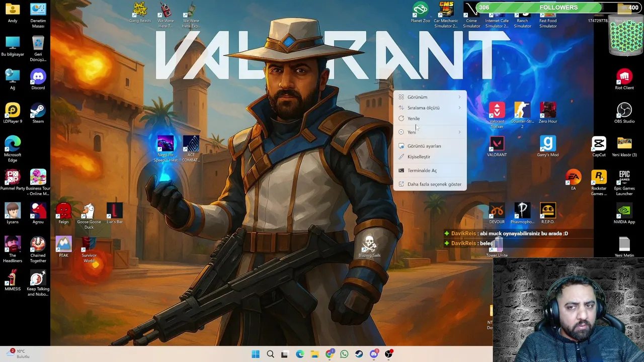Select the Steam desktop shortcut
Screen dimensions: 644x362
pos(38,114)
